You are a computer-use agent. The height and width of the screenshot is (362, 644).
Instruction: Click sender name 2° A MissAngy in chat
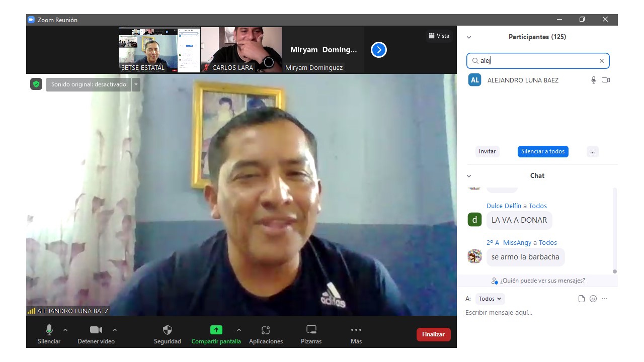[509, 242]
